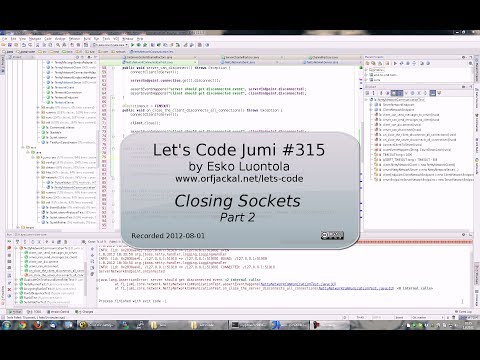Click the Maven panel search icon
The height and width of the screenshot is (360, 480).
click(x=471, y=63)
